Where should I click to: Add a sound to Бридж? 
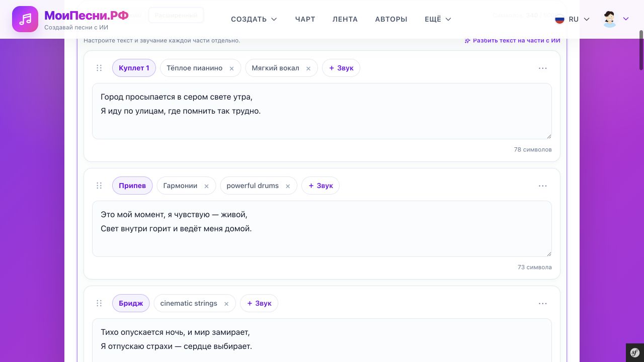point(259,303)
